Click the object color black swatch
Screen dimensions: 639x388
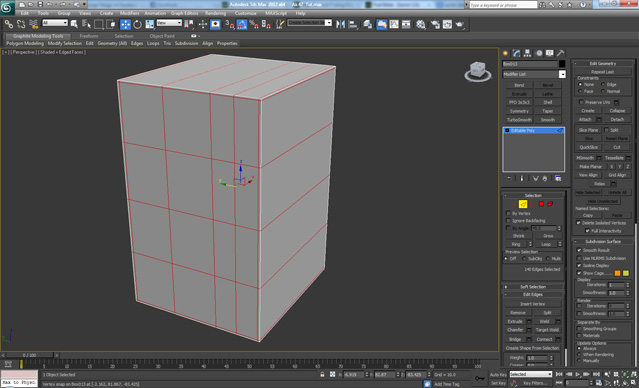562,64
